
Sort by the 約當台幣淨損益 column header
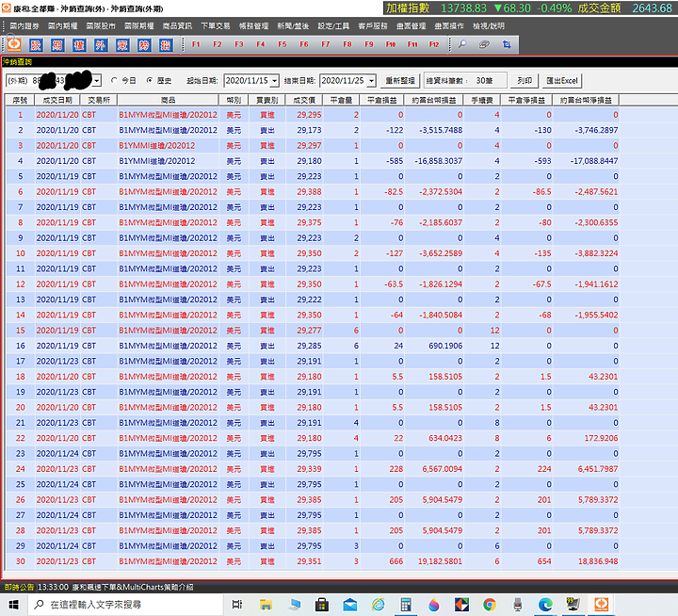click(x=587, y=101)
